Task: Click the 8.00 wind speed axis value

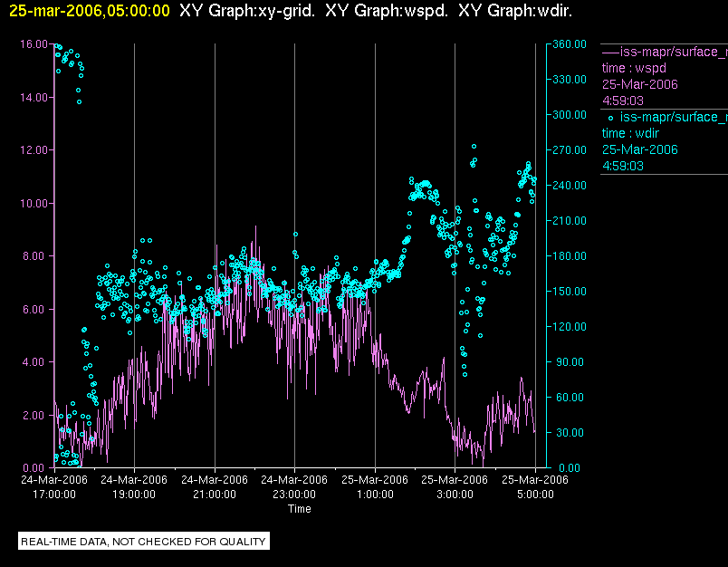Action: tap(34, 256)
